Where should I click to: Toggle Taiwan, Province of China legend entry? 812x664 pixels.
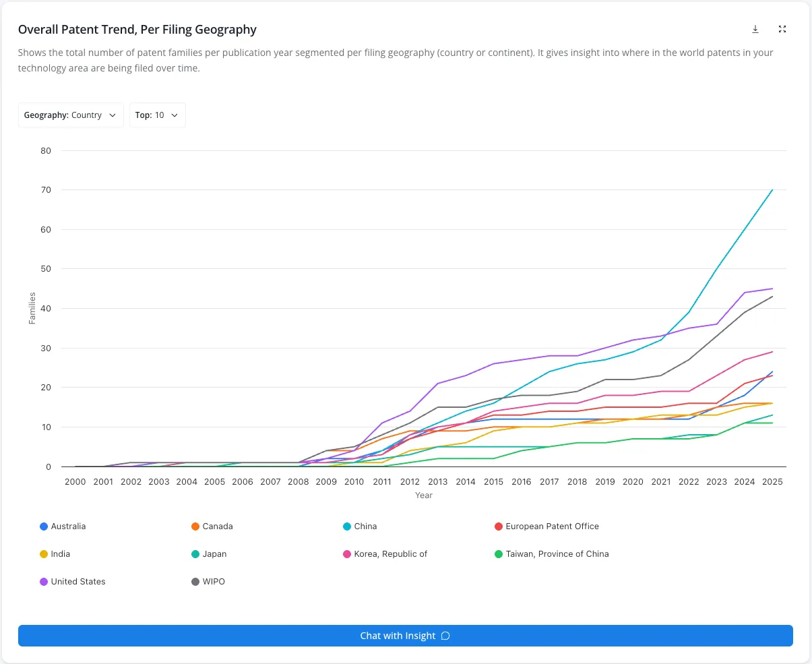tap(552, 554)
